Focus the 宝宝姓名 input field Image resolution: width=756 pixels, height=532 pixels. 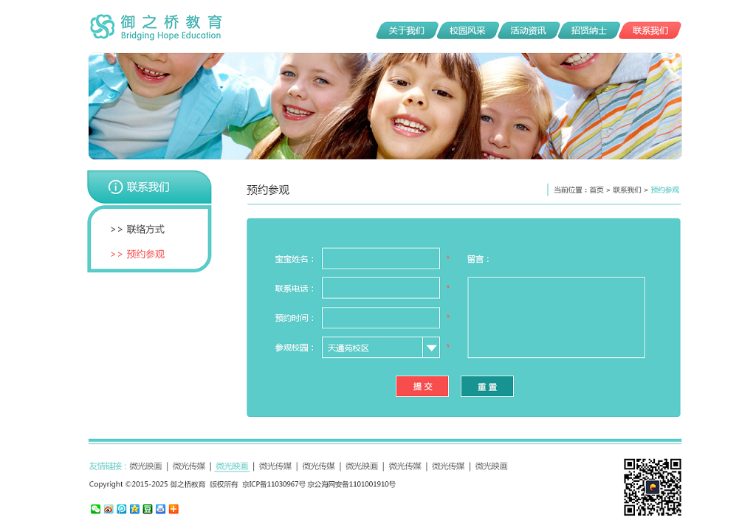[380, 259]
